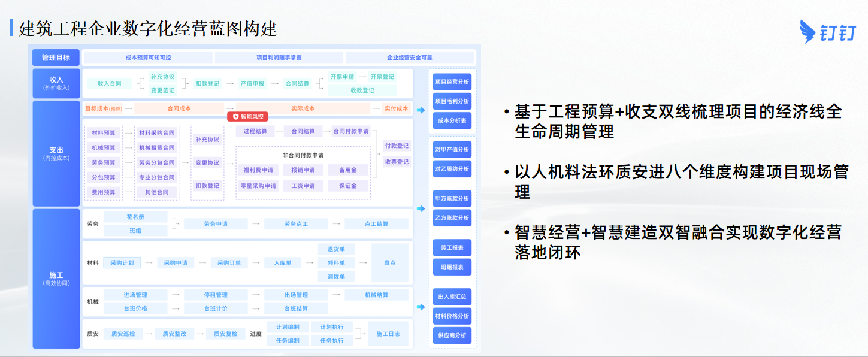Select the 施工 (高效协同) section block
The height and width of the screenshot is (357, 868).
coord(56,279)
